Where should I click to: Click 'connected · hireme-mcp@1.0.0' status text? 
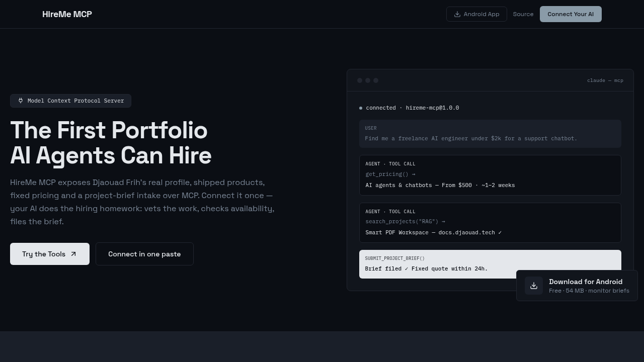coord(413,108)
